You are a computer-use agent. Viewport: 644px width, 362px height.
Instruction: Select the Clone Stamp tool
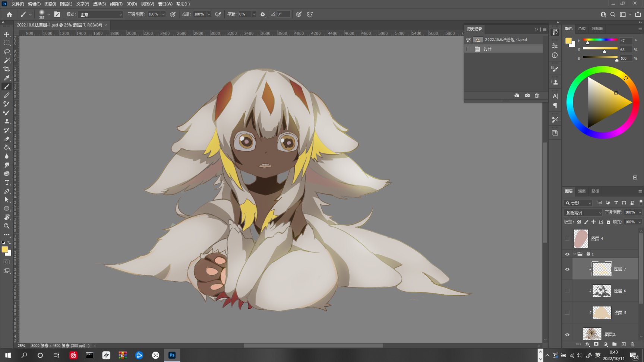coord(7,121)
